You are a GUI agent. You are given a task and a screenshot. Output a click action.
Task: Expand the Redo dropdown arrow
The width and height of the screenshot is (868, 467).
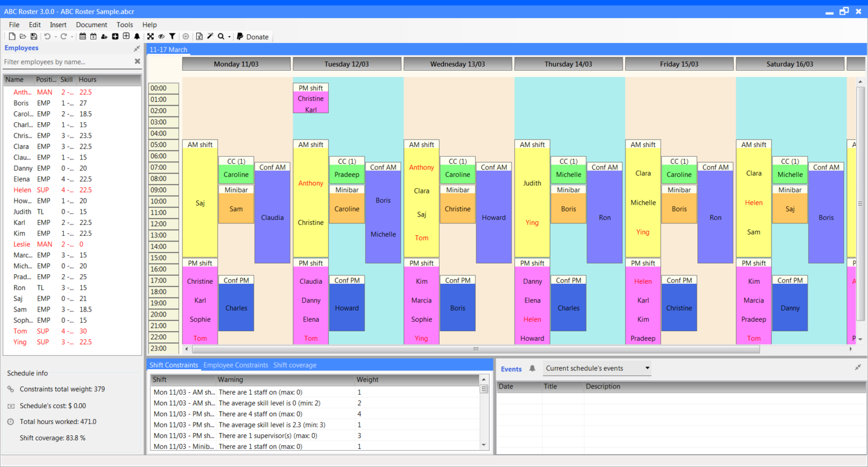[x=72, y=36]
